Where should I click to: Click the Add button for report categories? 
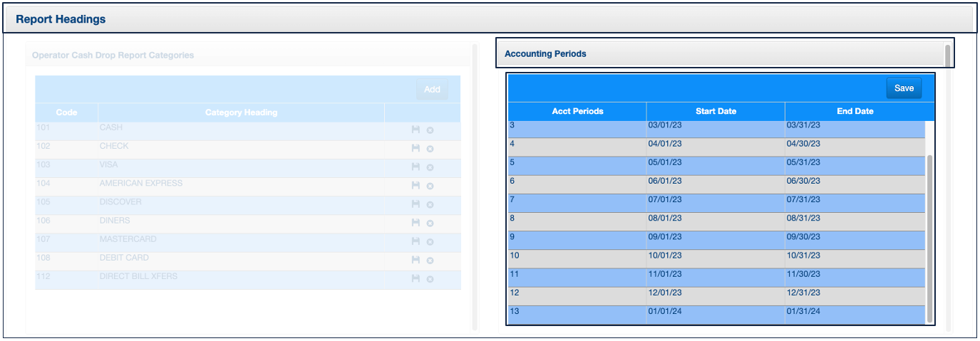432,90
